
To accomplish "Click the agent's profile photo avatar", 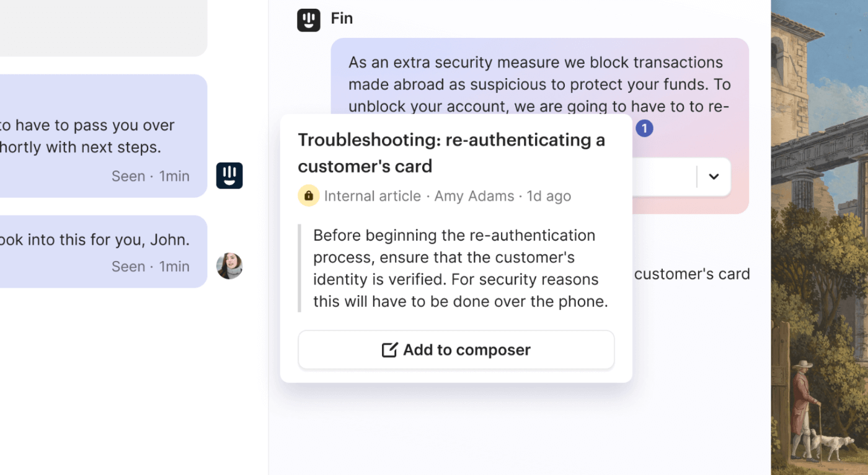I will (x=229, y=266).
